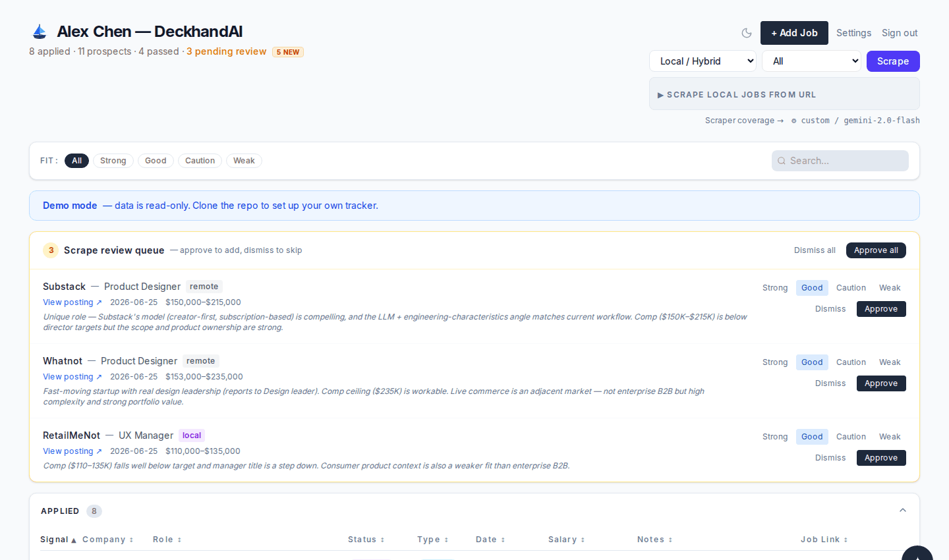The height and width of the screenshot is (560, 949).
Task: Open Settings
Action: (x=853, y=33)
